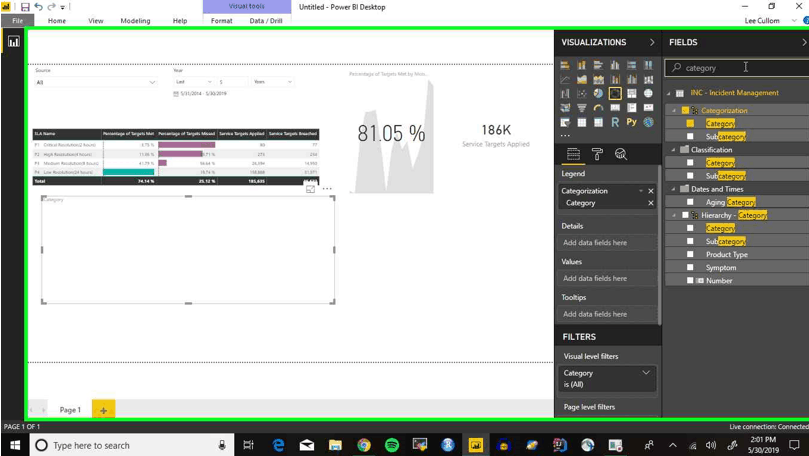Select the Map globe visualization
This screenshot has height=456, width=809.
pos(649,93)
